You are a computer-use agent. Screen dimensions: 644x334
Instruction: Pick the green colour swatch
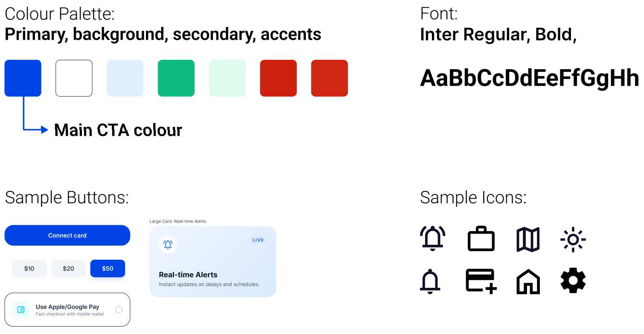(x=176, y=78)
